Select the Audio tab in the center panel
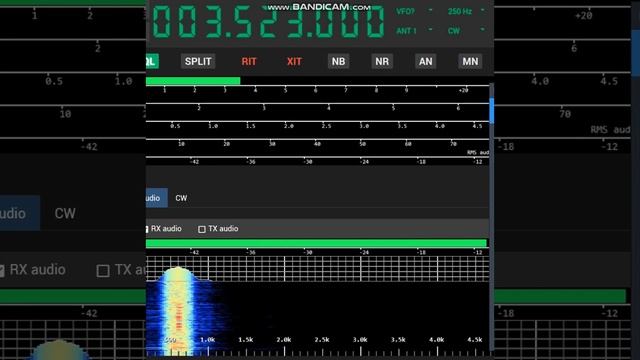Screen dimensions: 640x360 coord(156,198)
